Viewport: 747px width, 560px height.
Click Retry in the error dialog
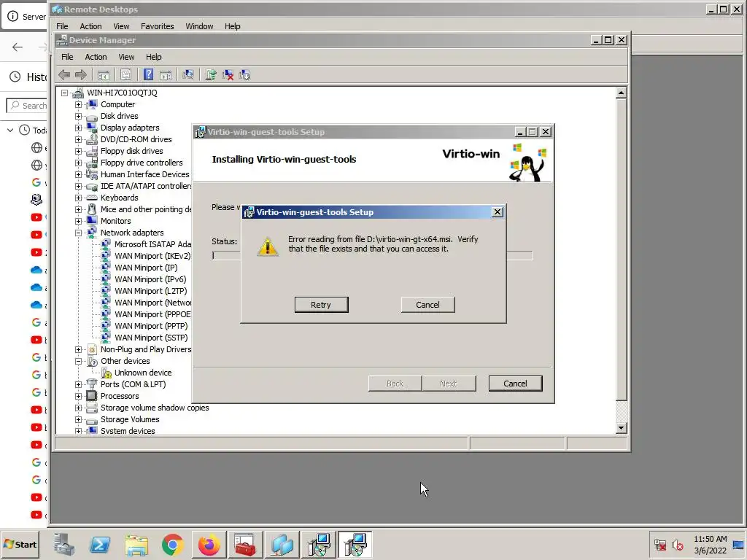coord(321,305)
